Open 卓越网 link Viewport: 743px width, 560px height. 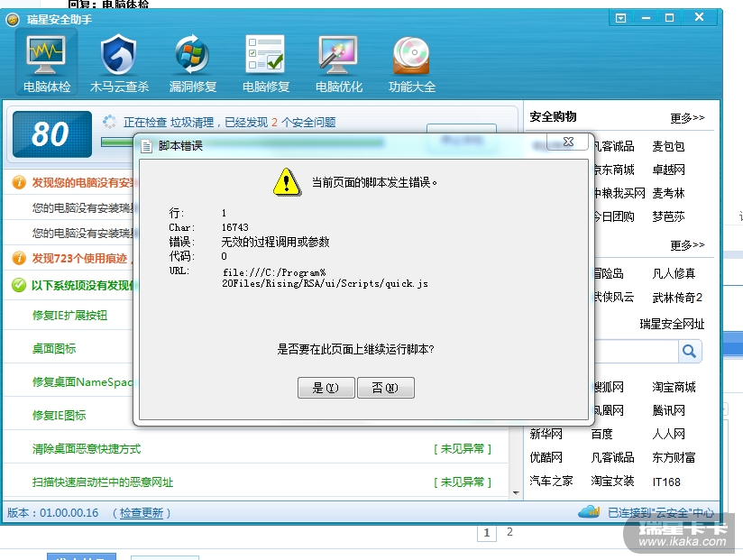coord(668,170)
